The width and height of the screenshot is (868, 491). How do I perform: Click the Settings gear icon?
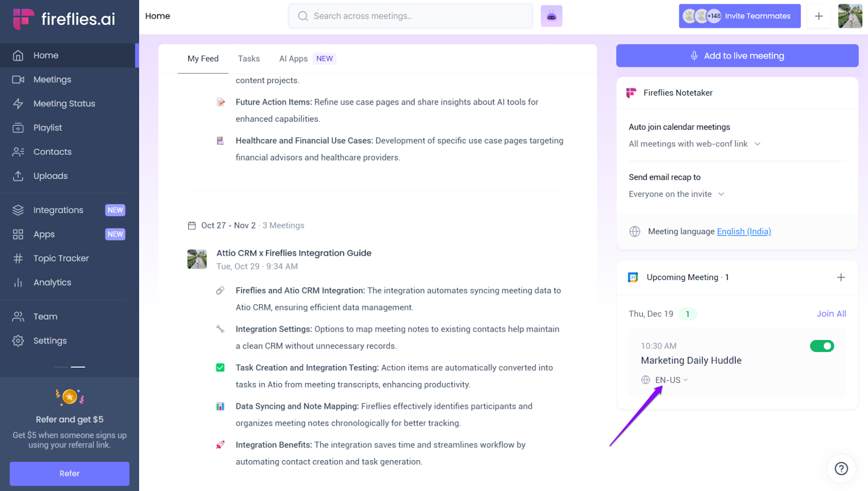tap(18, 341)
